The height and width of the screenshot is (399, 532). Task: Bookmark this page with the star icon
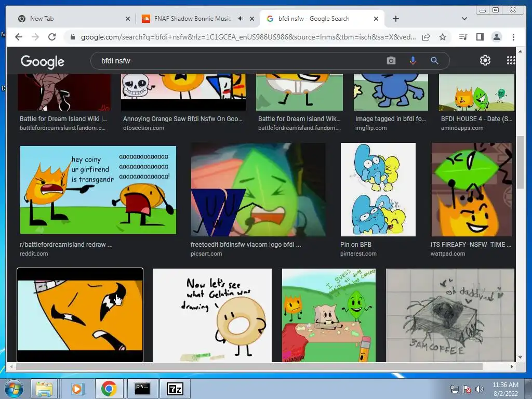click(x=443, y=37)
